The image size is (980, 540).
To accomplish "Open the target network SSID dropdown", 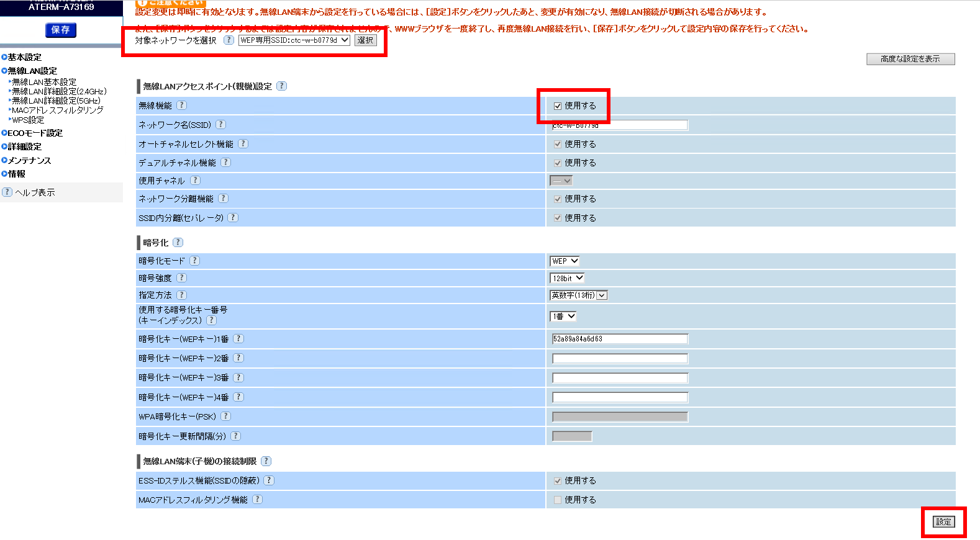I will [294, 40].
